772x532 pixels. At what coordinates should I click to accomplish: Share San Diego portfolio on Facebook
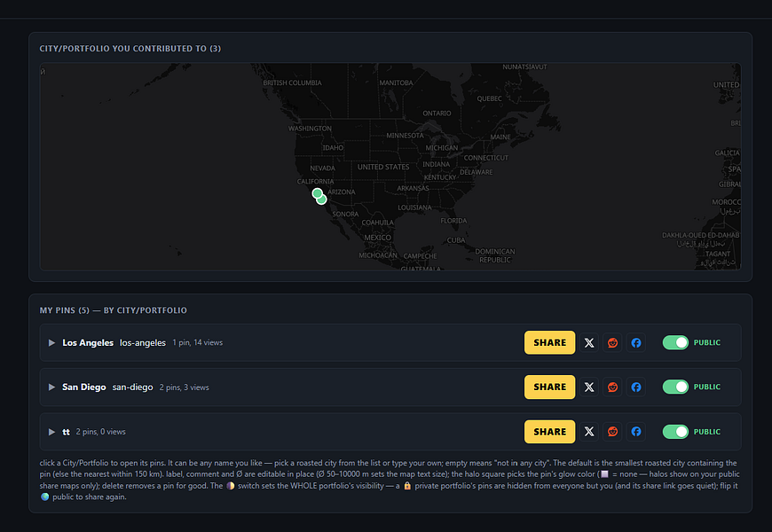tap(636, 387)
